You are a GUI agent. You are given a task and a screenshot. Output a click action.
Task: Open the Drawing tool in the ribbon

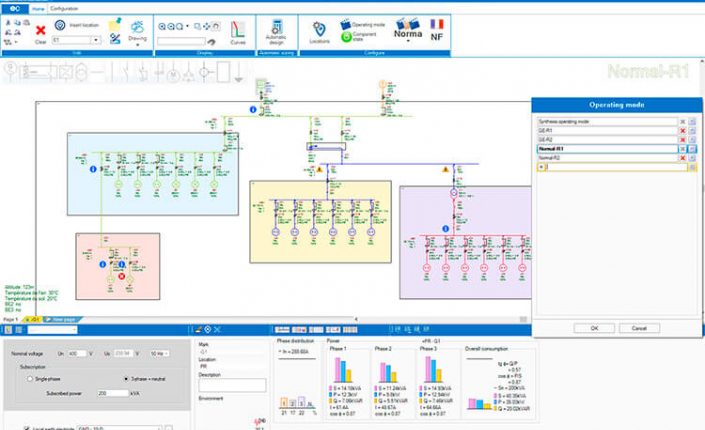138,31
